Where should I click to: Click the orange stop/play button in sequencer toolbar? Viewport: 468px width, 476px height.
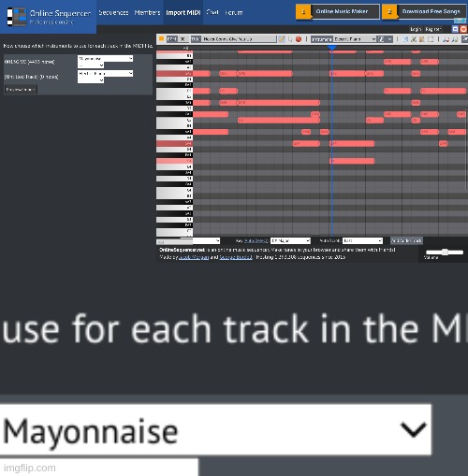pos(161,39)
